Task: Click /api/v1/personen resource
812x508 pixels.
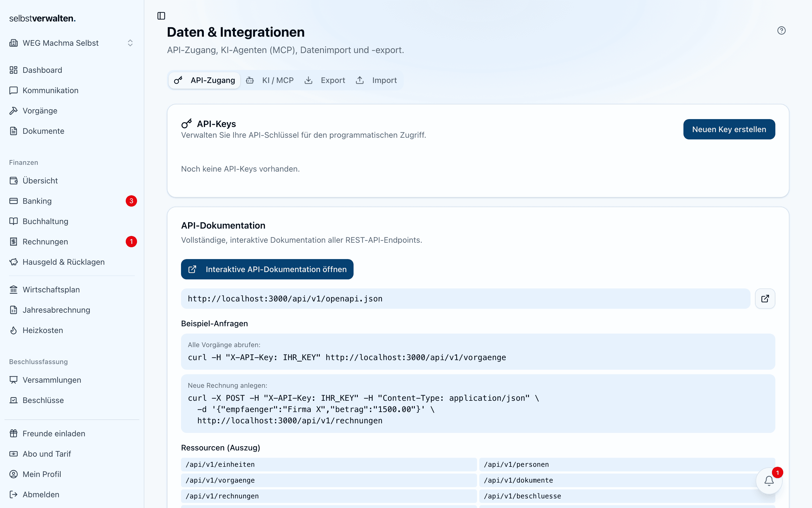Action: [627, 464]
